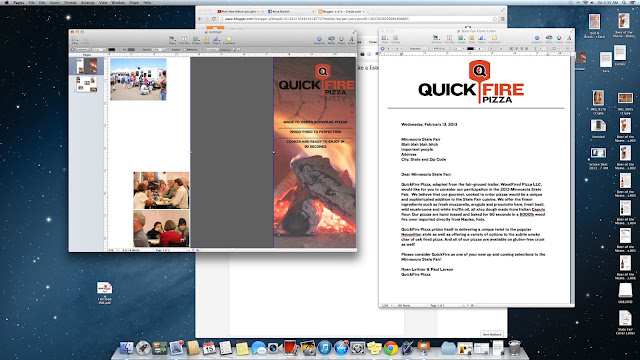Image resolution: width=640 pixels, height=360 pixels.
Task: Open the Fonts panel in the cover letter window
Action: [x=569, y=39]
